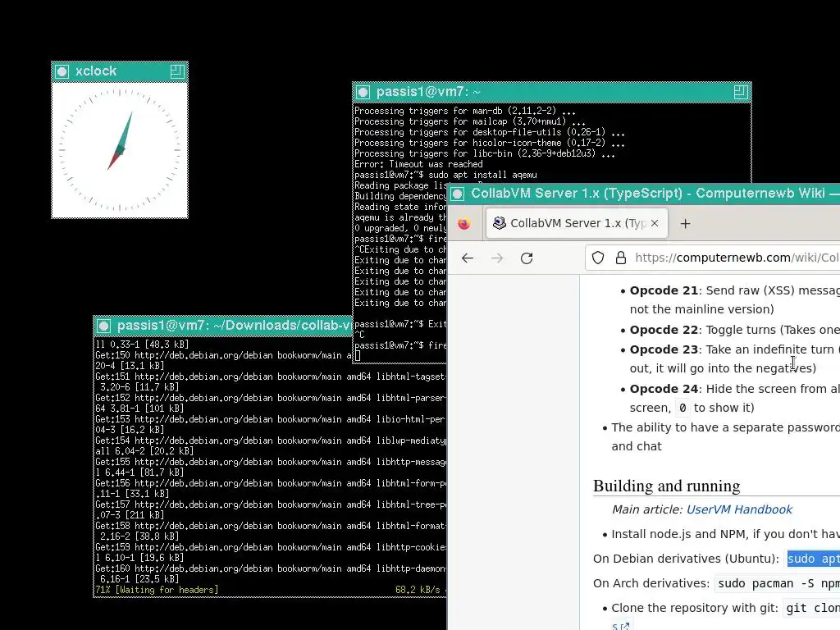Open a new browser tab

coord(685,223)
